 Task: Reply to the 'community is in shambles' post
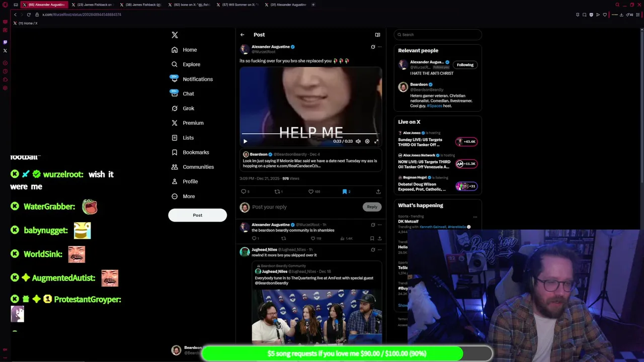click(255, 238)
